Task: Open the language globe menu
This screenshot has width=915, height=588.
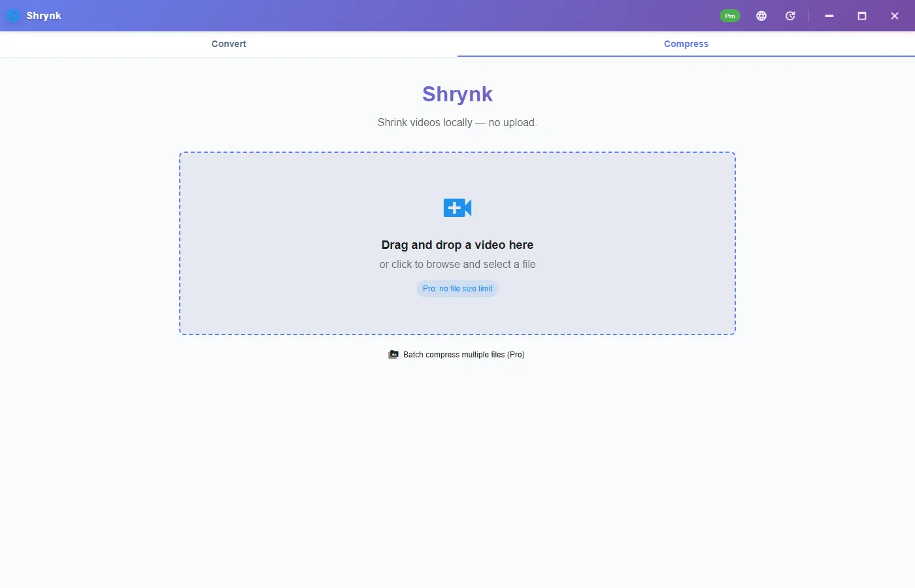Action: pos(761,16)
